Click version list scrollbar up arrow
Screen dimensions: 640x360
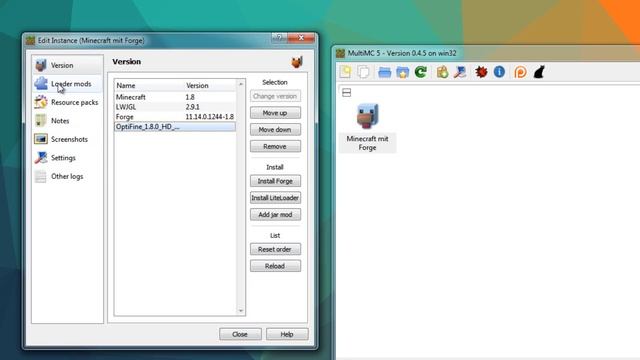tap(240, 84)
